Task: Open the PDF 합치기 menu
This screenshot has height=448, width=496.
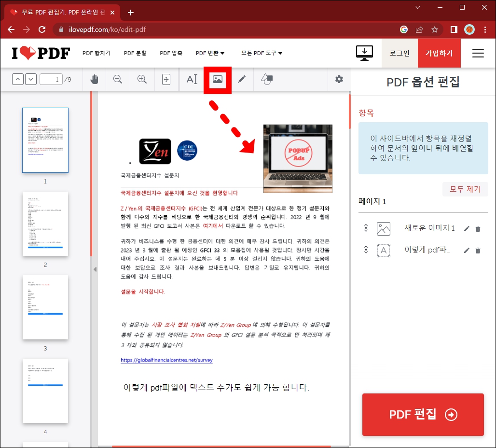Action: pos(96,53)
